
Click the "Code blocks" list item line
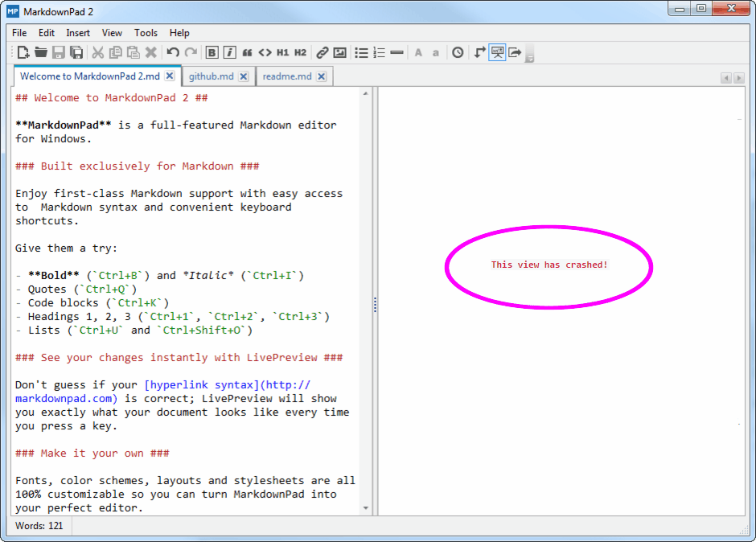pos(92,303)
